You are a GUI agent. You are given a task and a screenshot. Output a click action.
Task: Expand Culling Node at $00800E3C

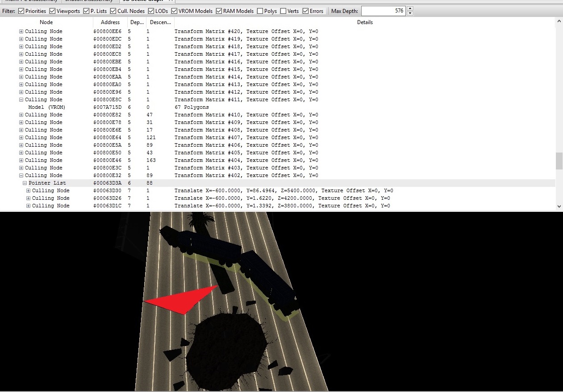click(x=21, y=168)
